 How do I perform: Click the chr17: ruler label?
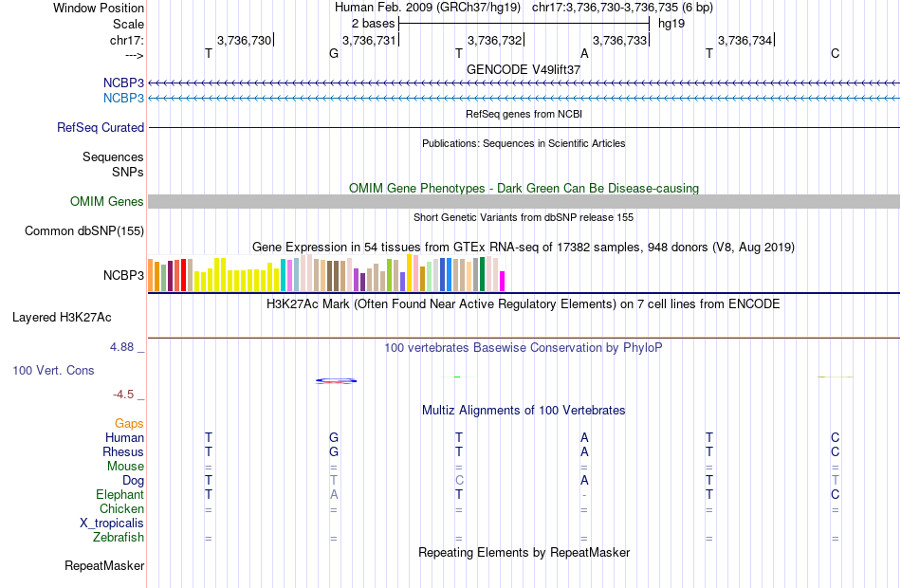point(127,40)
